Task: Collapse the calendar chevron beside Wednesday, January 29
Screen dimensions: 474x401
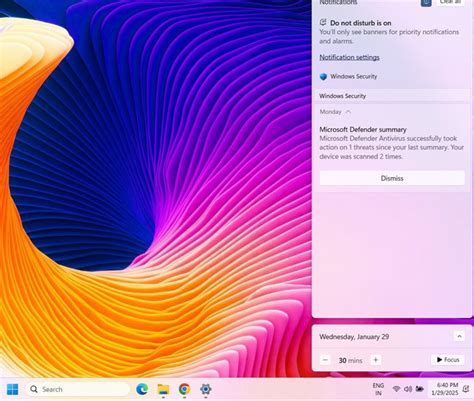Action: tap(459, 336)
